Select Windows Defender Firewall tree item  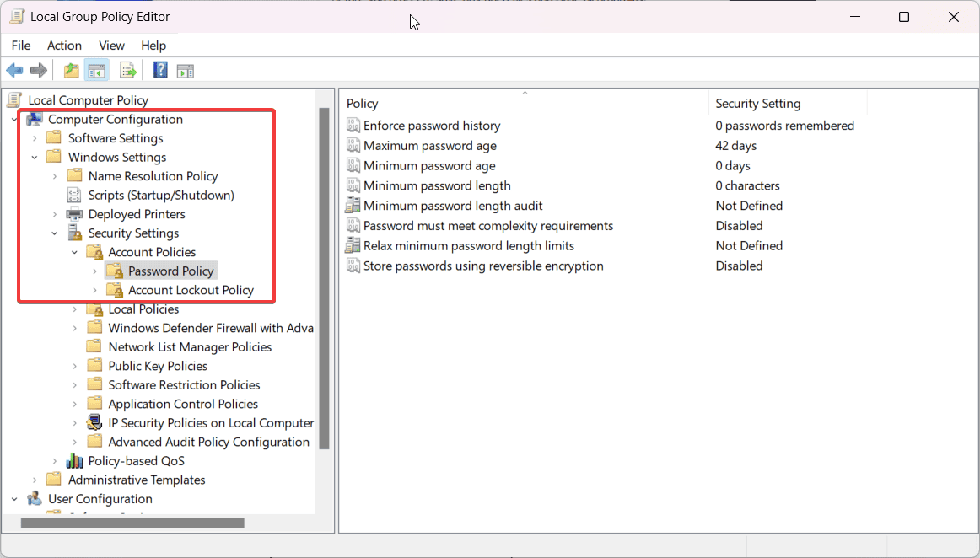[x=211, y=328]
